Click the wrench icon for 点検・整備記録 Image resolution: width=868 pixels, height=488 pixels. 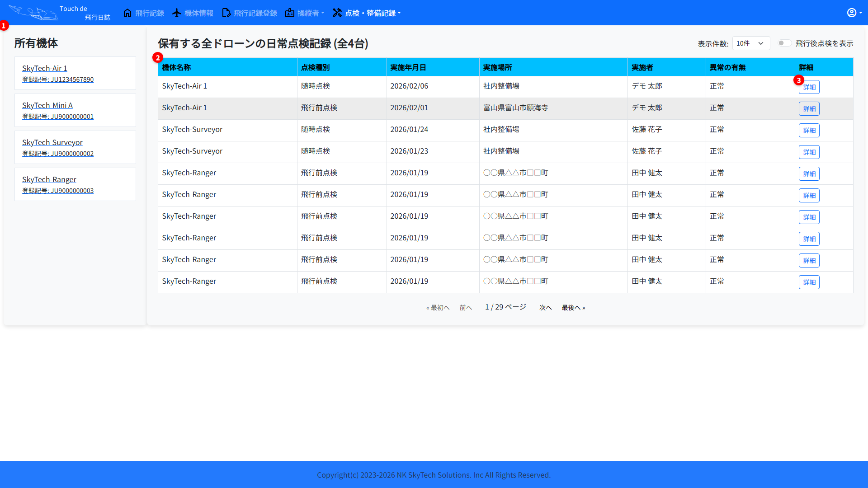coord(338,13)
